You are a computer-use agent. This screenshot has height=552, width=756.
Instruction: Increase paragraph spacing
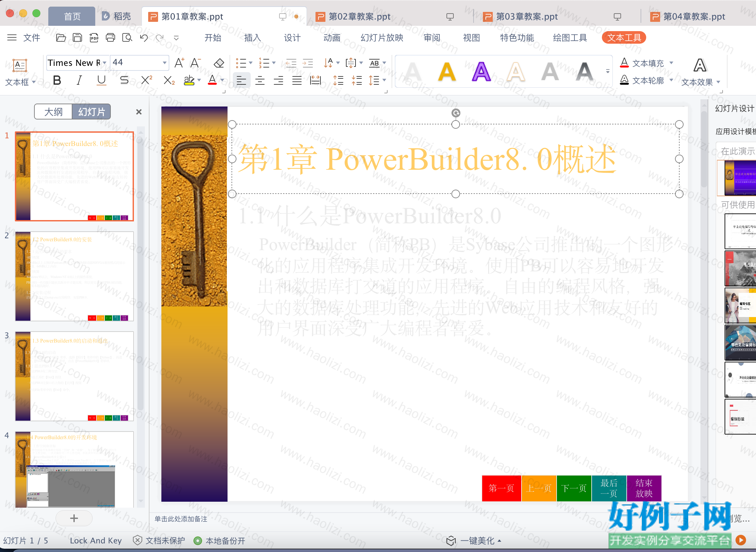(338, 80)
